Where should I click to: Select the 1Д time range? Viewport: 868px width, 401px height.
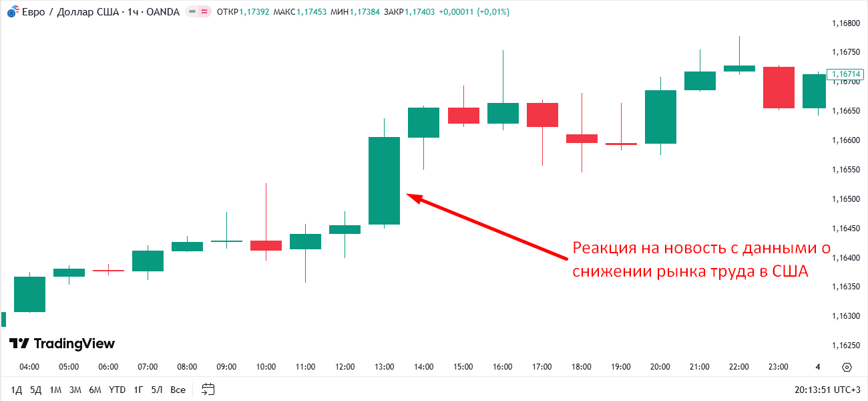[17, 390]
